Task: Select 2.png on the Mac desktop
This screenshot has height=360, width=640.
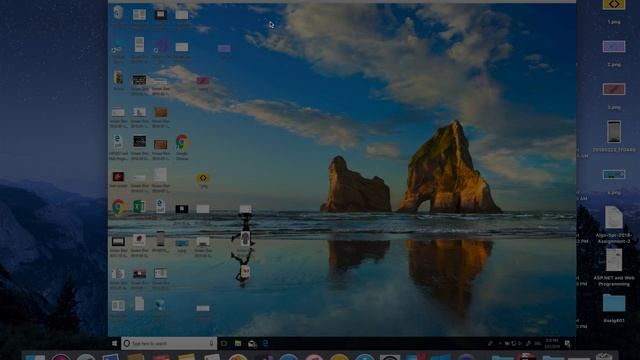Action: [614, 53]
